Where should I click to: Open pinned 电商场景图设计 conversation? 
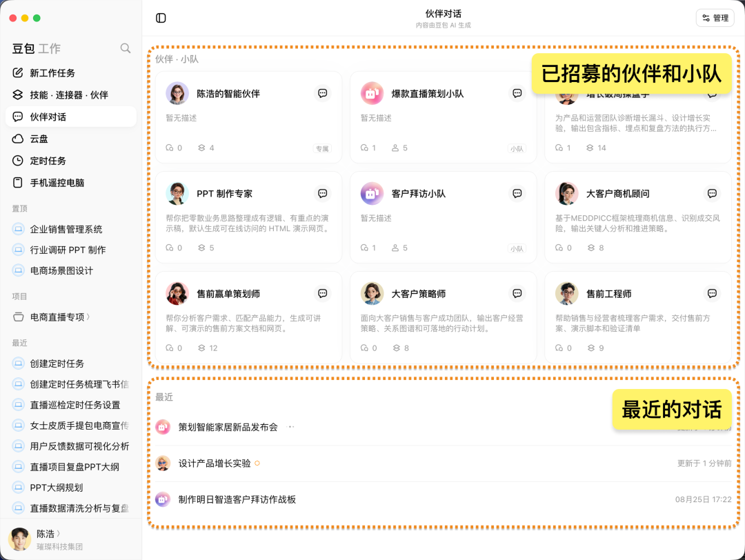tap(71, 271)
